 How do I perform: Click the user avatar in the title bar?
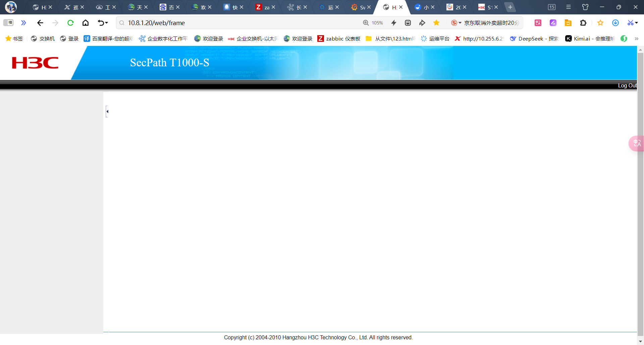coord(11,7)
